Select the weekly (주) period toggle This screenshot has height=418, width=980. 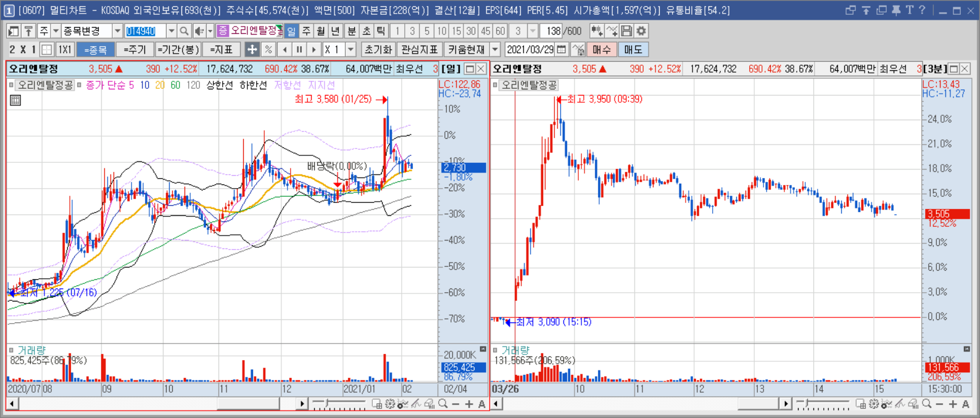click(306, 31)
